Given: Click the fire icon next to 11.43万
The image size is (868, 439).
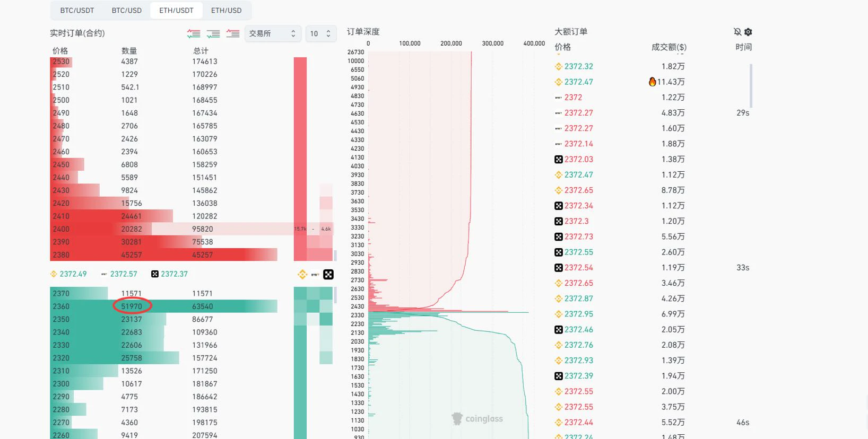Looking at the screenshot, I should pos(652,82).
